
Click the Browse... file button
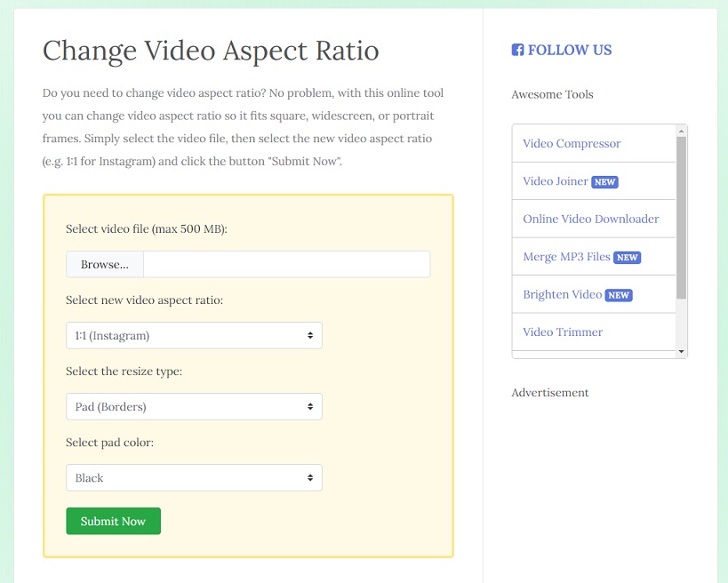105,265
